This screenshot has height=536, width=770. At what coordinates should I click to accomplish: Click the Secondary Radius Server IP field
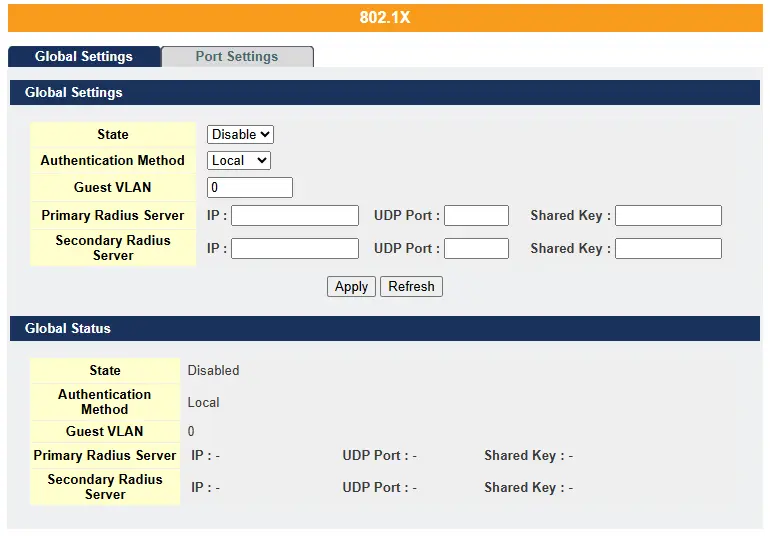point(294,249)
